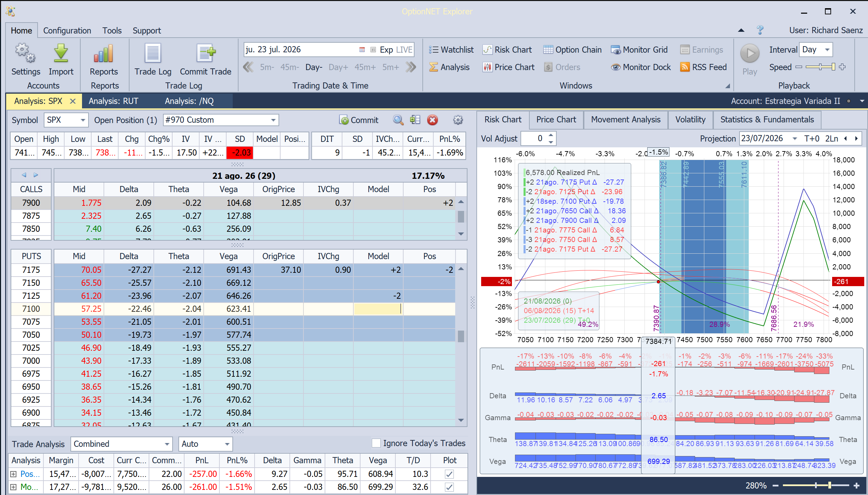Open the RSS Feed window
868x495 pixels.
(x=703, y=67)
